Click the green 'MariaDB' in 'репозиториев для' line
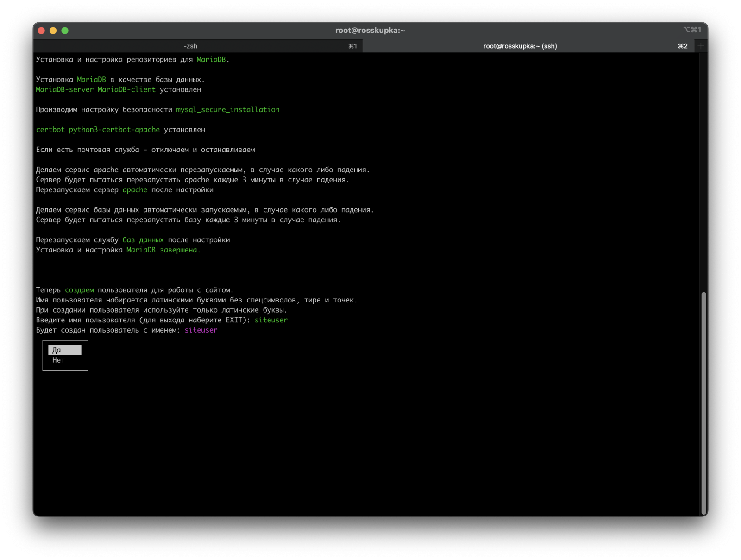 [x=211, y=59]
